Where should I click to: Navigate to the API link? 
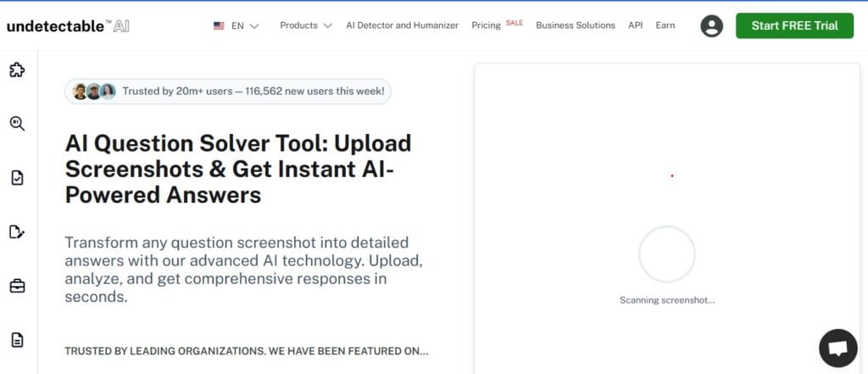click(x=635, y=25)
